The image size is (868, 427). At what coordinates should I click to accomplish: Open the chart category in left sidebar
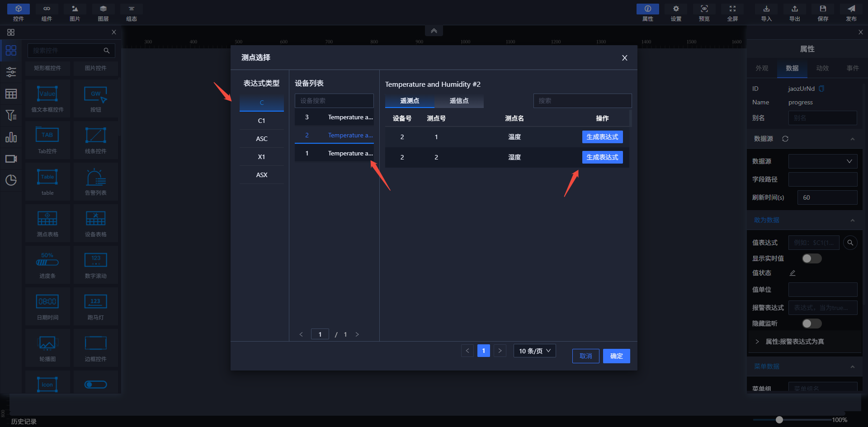11,137
